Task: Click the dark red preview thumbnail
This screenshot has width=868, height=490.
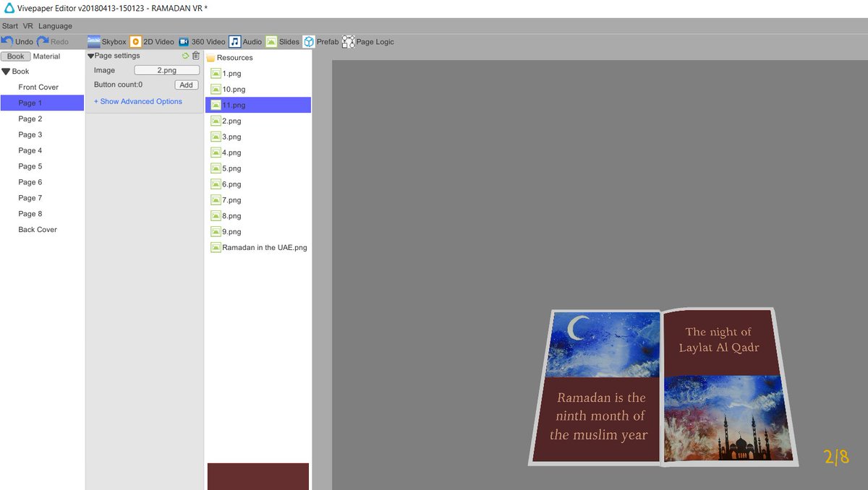Action: [258, 476]
